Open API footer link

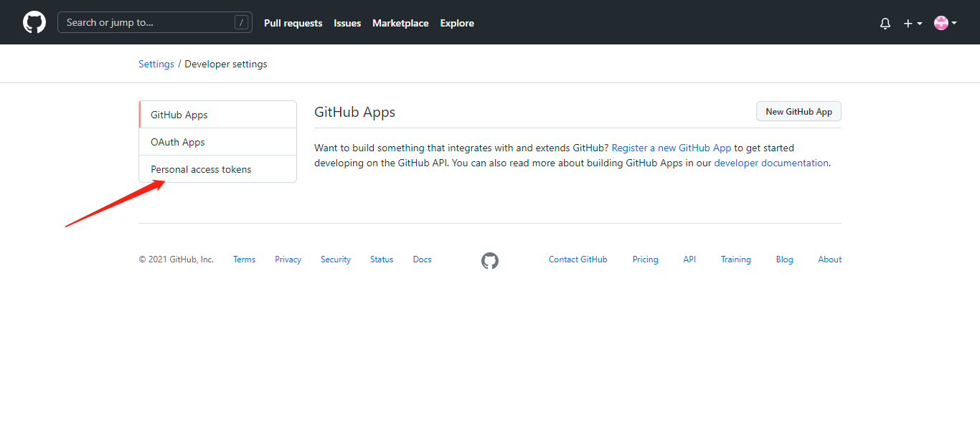coord(689,259)
